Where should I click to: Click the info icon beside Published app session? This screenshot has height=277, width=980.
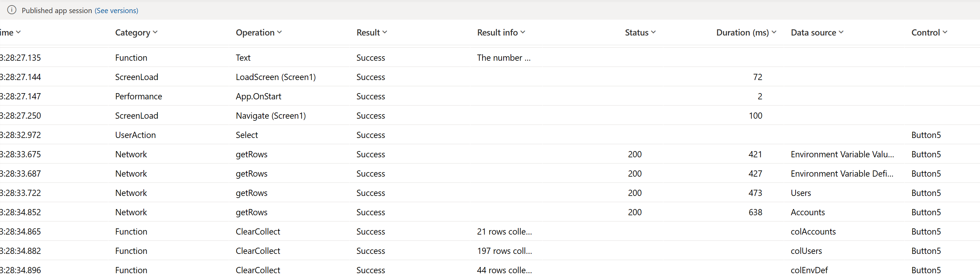point(11,10)
